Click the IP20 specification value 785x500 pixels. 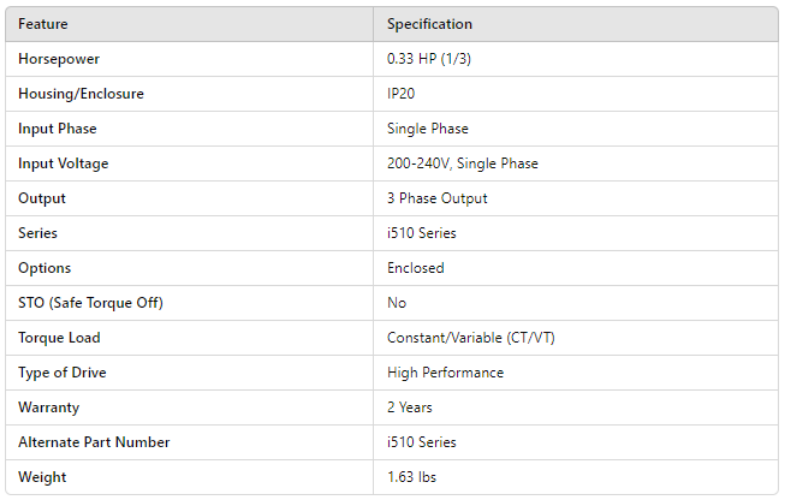[x=401, y=94]
